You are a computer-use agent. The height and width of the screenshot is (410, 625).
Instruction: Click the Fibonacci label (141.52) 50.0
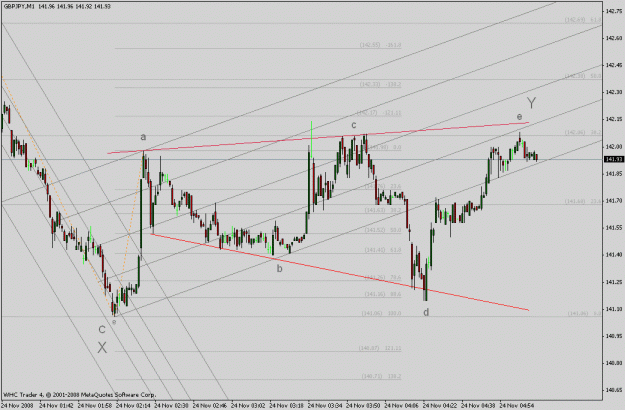[383, 230]
